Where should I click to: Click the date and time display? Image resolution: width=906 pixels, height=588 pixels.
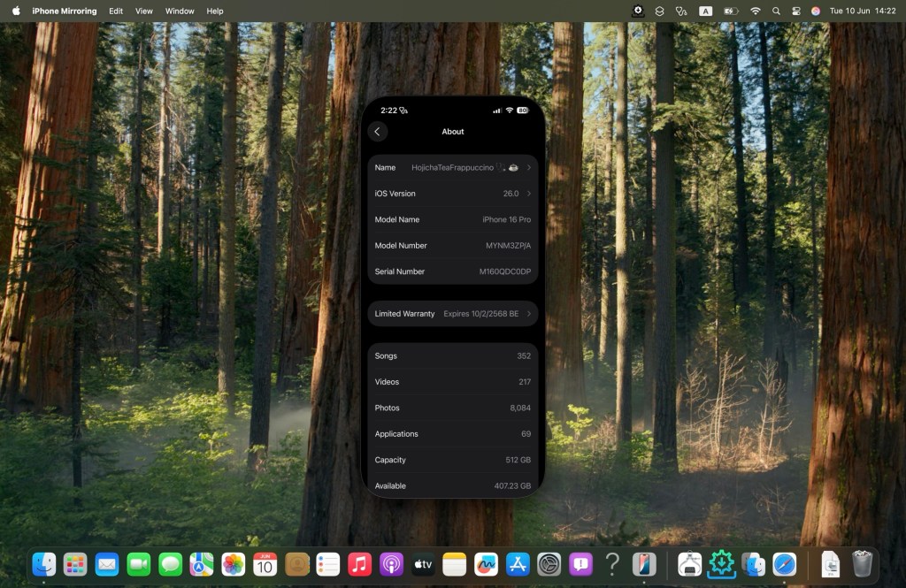tap(863, 11)
